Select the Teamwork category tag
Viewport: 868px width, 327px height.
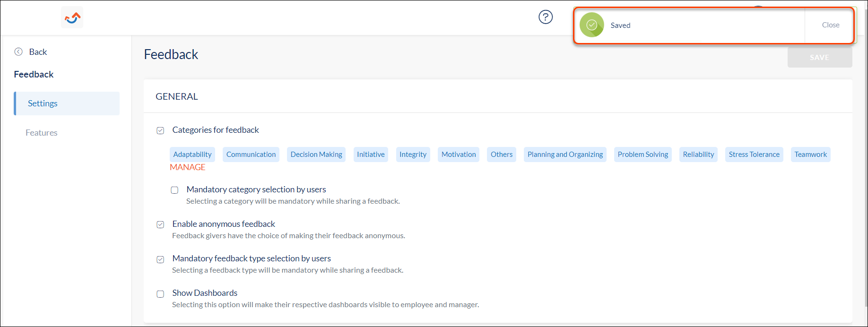(811, 155)
